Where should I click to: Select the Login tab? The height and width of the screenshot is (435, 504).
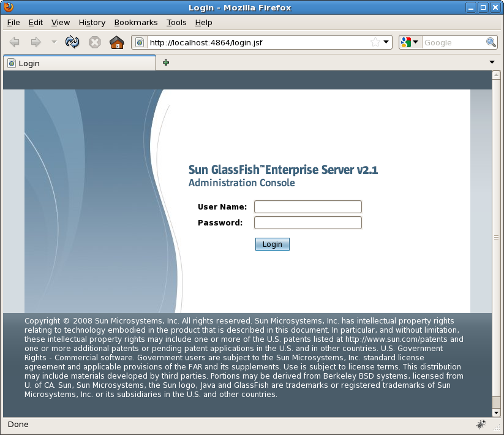click(x=80, y=63)
